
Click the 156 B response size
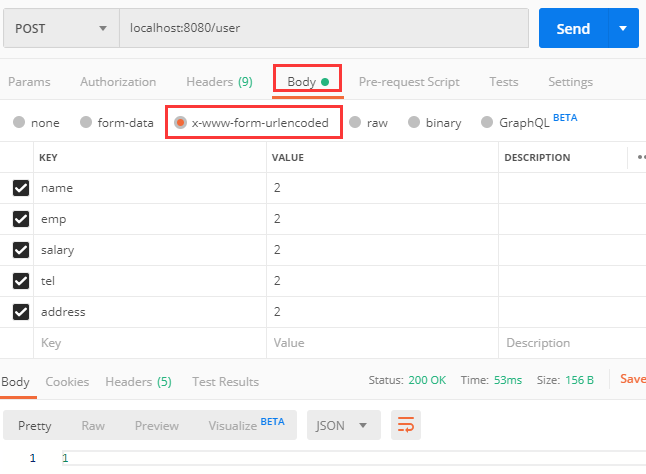pyautogui.click(x=580, y=380)
